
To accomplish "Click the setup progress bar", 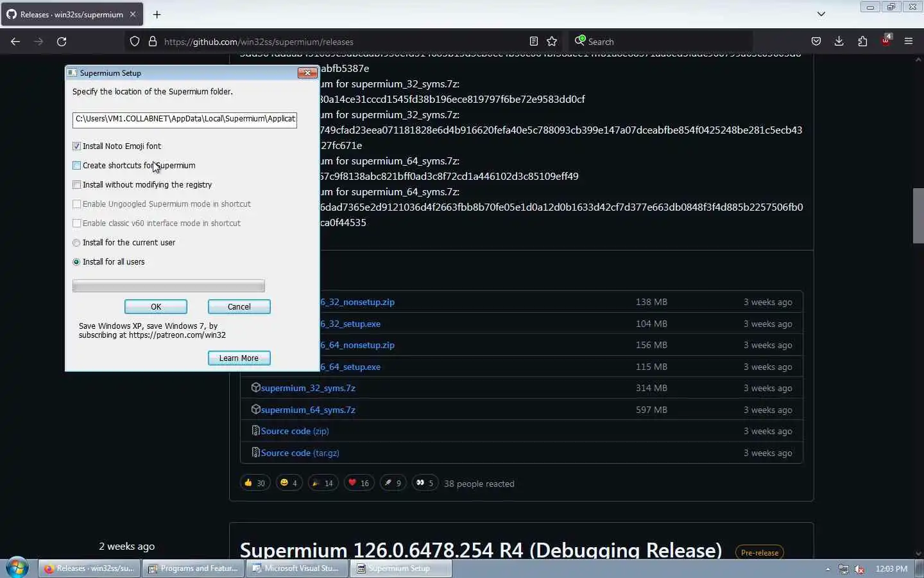I will [x=169, y=286].
